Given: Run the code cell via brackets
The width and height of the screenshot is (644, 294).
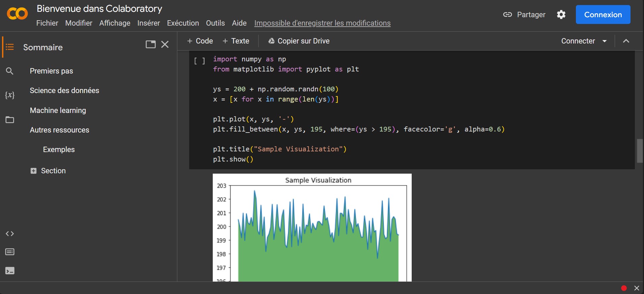Looking at the screenshot, I should [x=199, y=61].
